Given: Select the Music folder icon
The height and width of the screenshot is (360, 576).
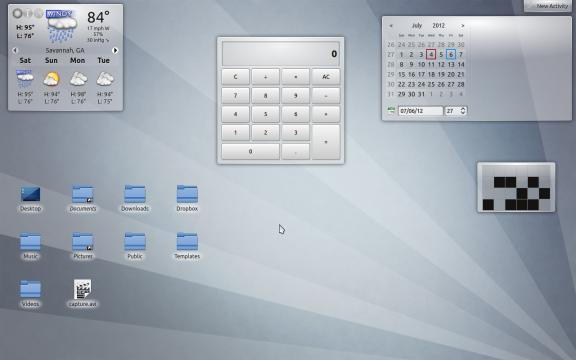Looking at the screenshot, I should (x=30, y=242).
